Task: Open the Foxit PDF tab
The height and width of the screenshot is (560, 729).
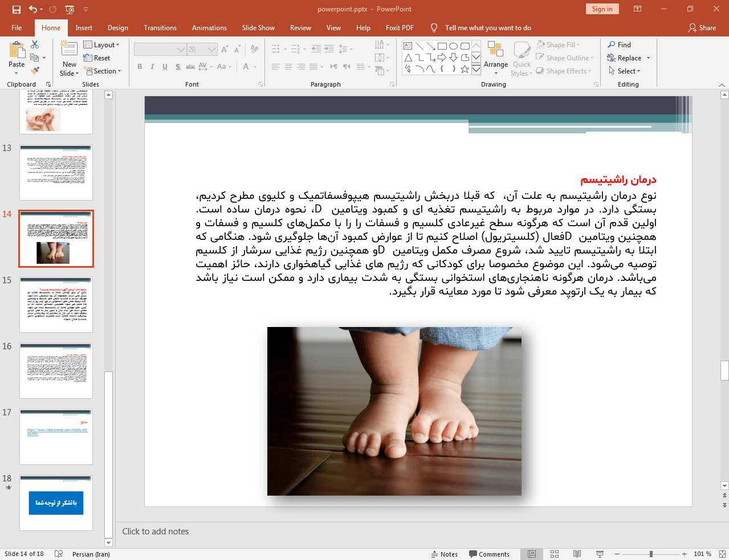Action: tap(400, 27)
